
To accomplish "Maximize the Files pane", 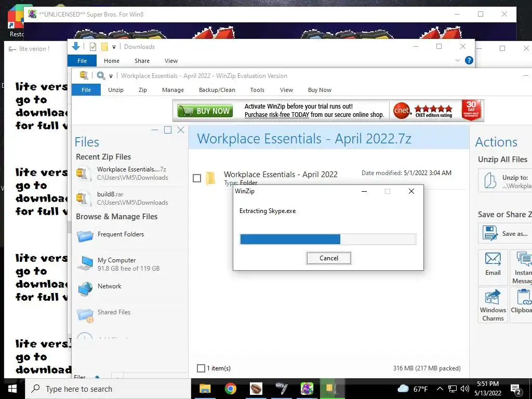I will [168, 130].
